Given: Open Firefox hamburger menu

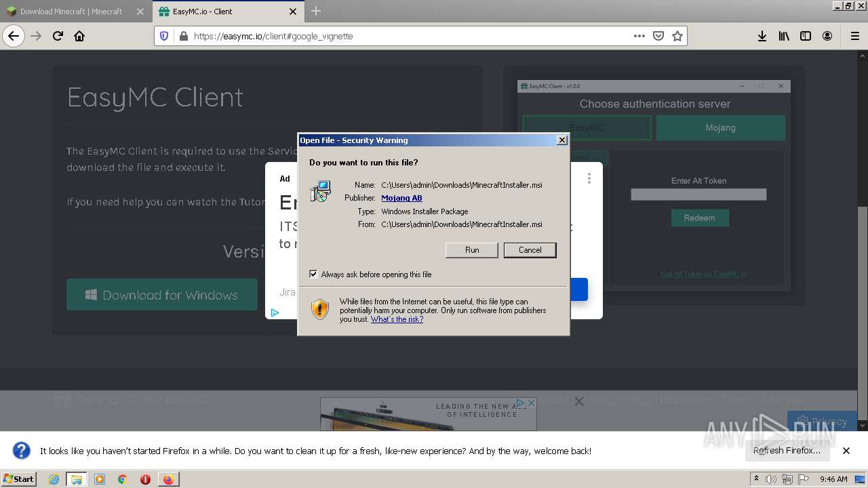Looking at the screenshot, I should click(x=854, y=36).
